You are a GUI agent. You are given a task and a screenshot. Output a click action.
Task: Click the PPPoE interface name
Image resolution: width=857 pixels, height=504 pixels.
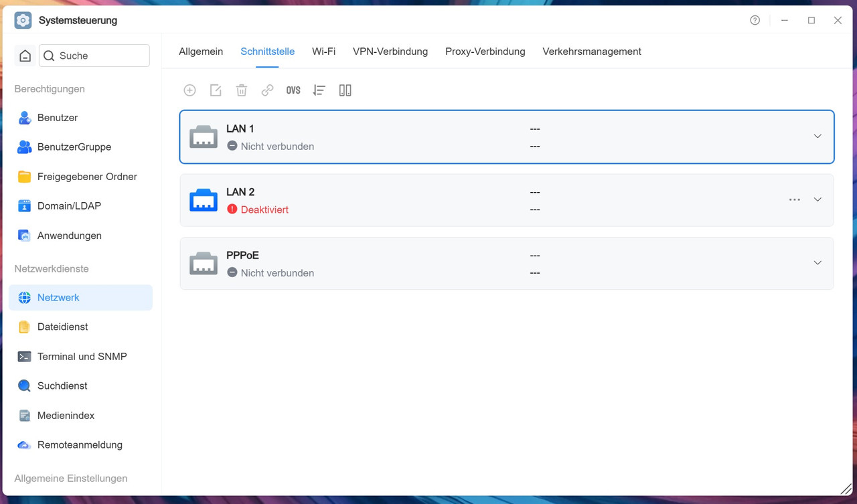click(x=242, y=255)
